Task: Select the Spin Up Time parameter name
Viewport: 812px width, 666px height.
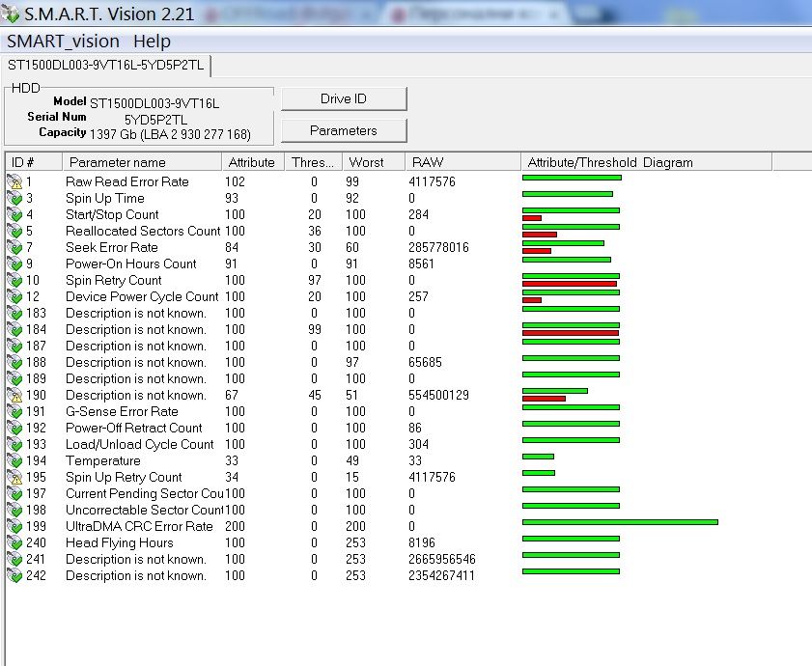Action: coord(104,198)
